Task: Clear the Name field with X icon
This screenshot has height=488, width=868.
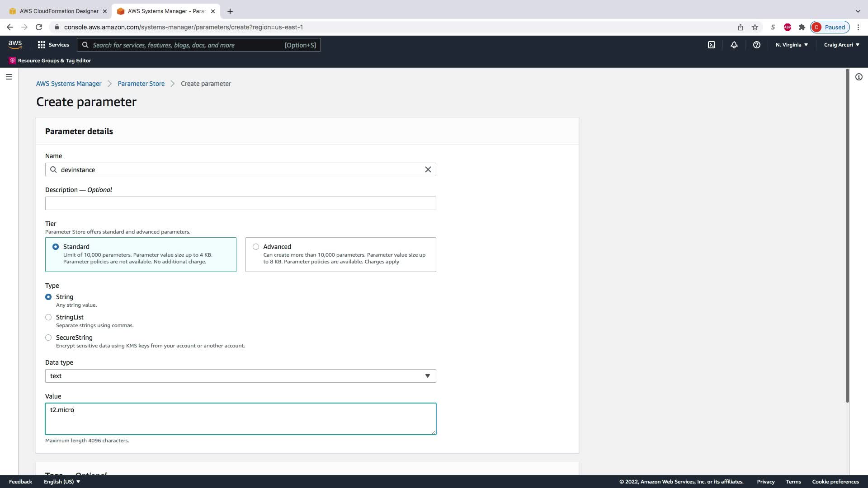Action: (428, 169)
